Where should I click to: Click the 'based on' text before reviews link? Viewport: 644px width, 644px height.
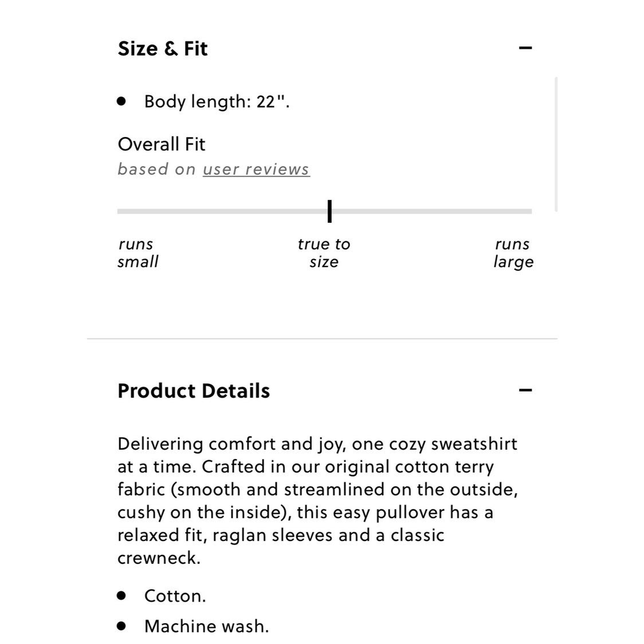pyautogui.click(x=156, y=169)
